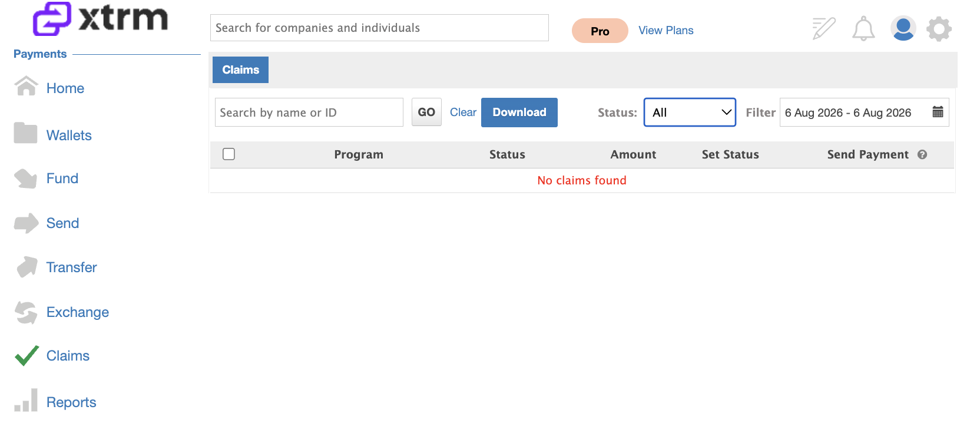
Task: Open settings with the gear icon
Action: point(939,28)
